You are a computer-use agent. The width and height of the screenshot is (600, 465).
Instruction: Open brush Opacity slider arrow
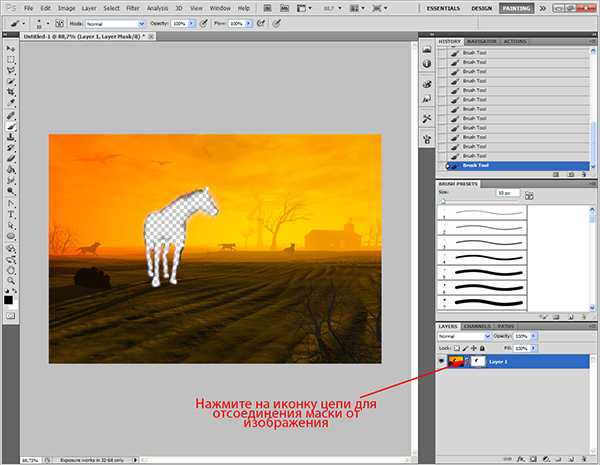(191, 24)
